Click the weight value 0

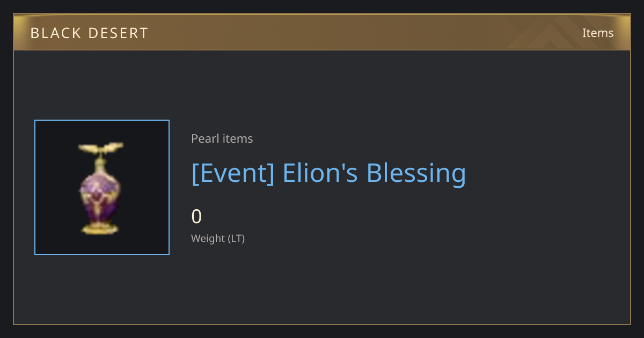click(x=196, y=217)
